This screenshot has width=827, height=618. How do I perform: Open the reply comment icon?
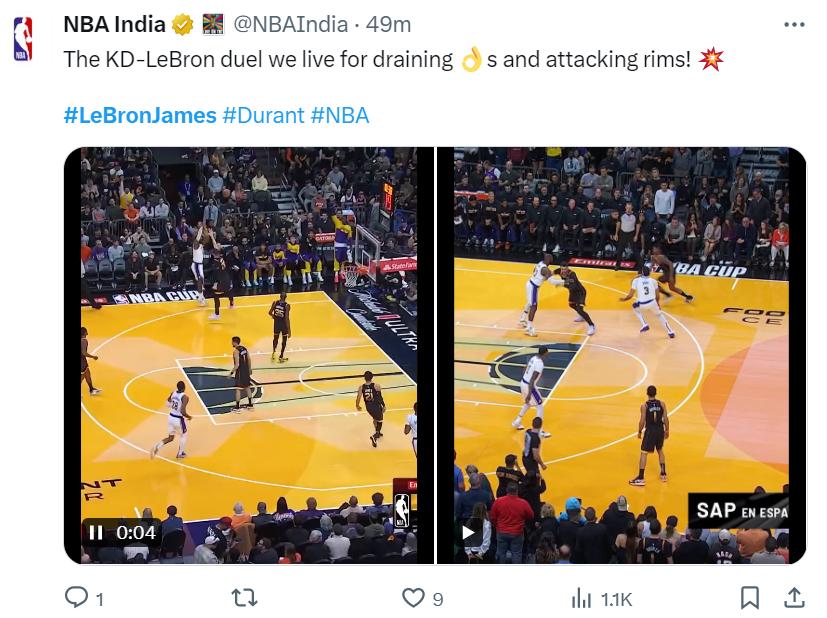click(76, 597)
